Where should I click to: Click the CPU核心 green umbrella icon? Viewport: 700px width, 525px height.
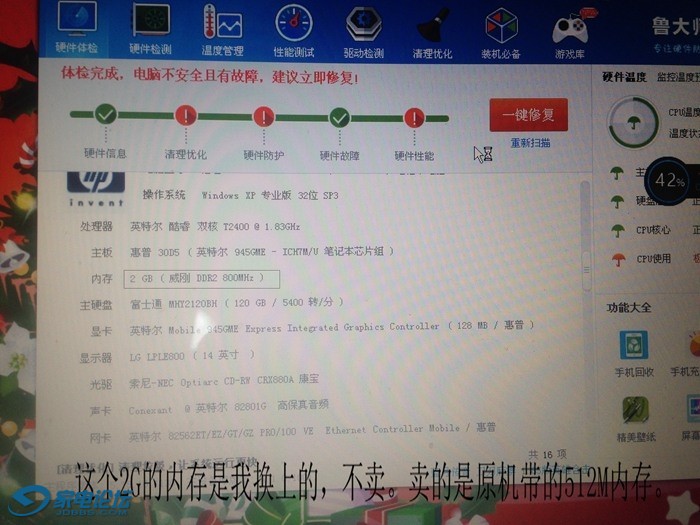pyautogui.click(x=618, y=230)
